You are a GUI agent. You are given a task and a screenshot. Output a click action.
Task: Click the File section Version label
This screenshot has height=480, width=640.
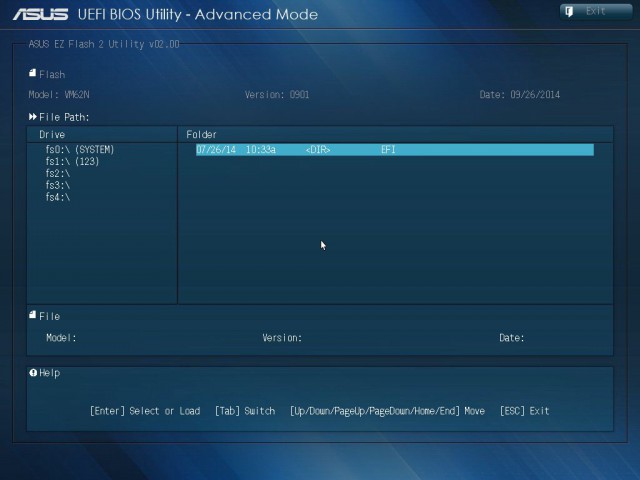pyautogui.click(x=282, y=338)
